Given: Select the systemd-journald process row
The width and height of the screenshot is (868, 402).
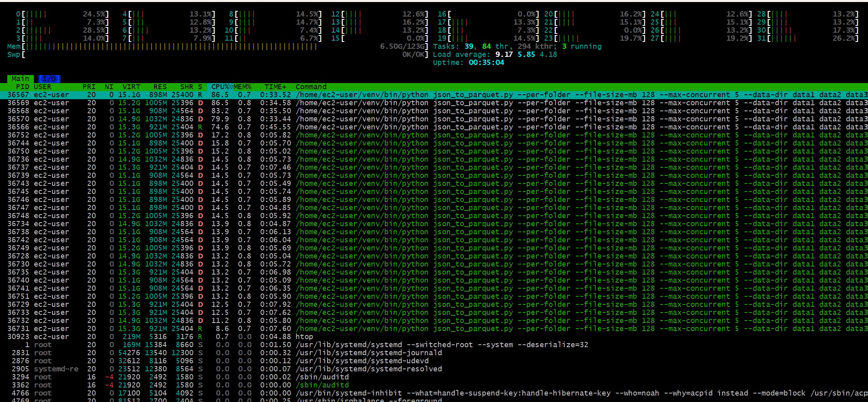Looking at the screenshot, I should 434,353.
